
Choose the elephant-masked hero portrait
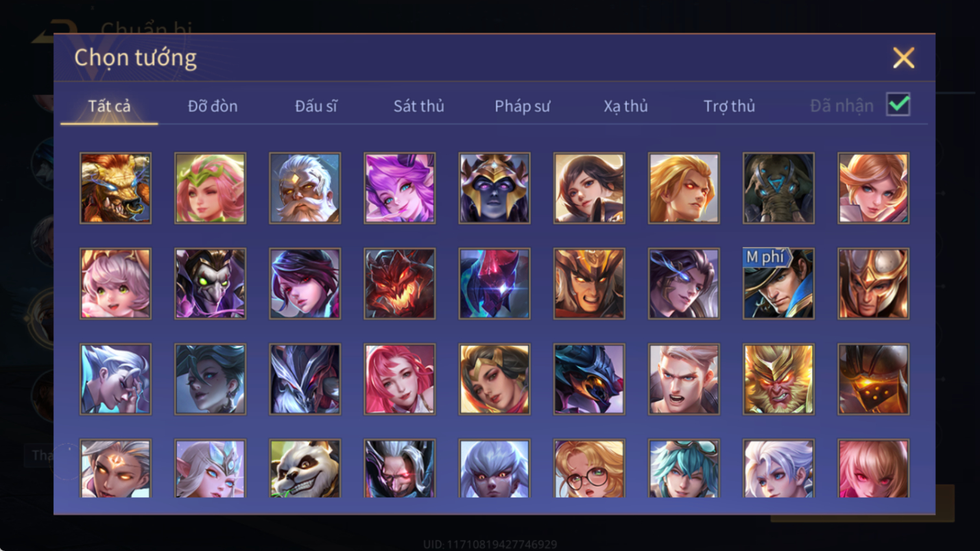click(x=778, y=188)
